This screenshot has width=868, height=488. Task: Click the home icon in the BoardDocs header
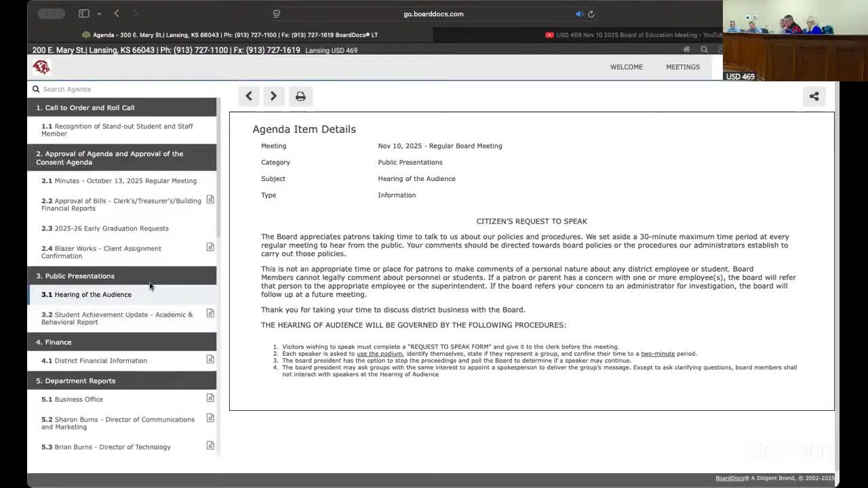686,49
